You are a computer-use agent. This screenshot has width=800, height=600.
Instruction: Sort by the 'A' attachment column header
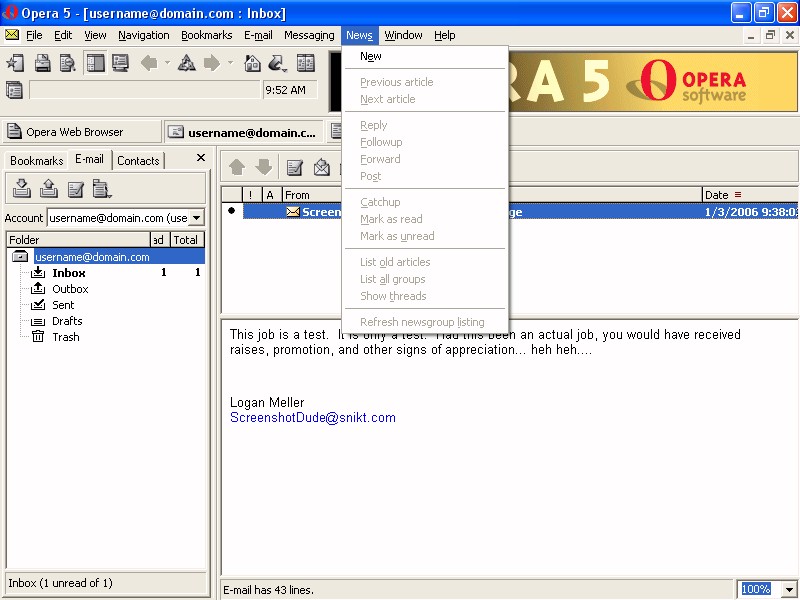click(270, 195)
